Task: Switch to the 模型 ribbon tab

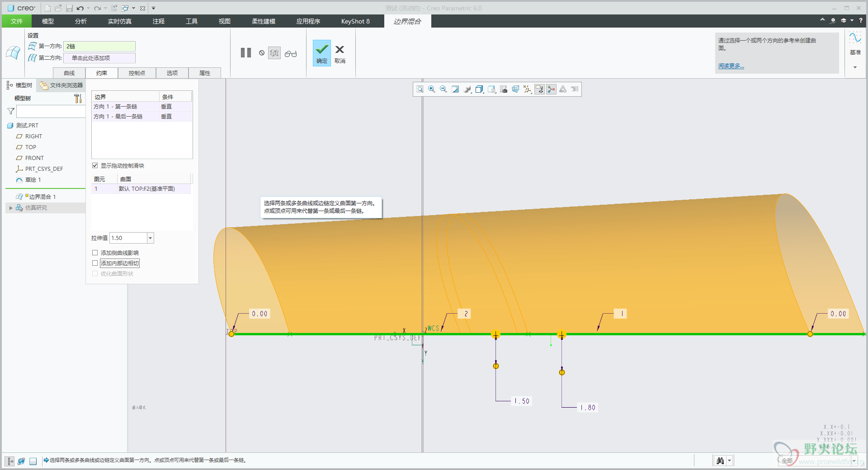Action: pyautogui.click(x=48, y=21)
